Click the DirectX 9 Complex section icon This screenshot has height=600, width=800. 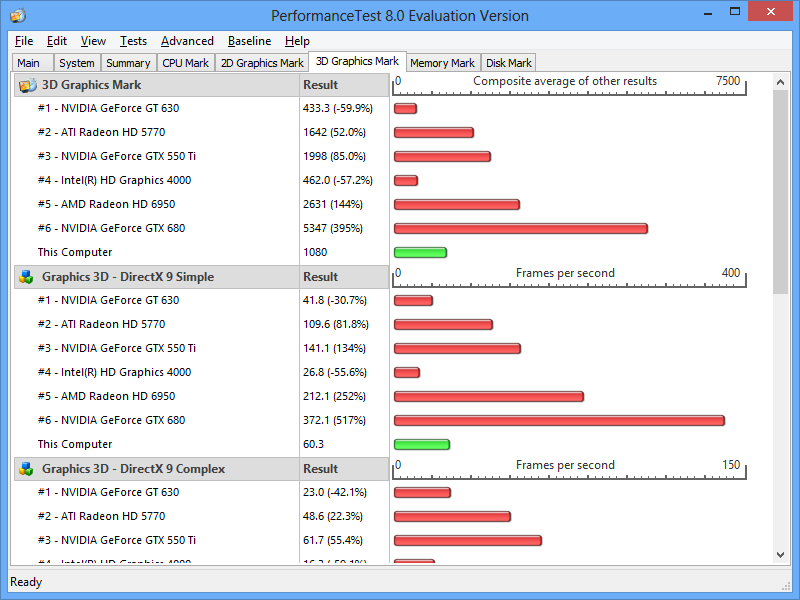26,469
